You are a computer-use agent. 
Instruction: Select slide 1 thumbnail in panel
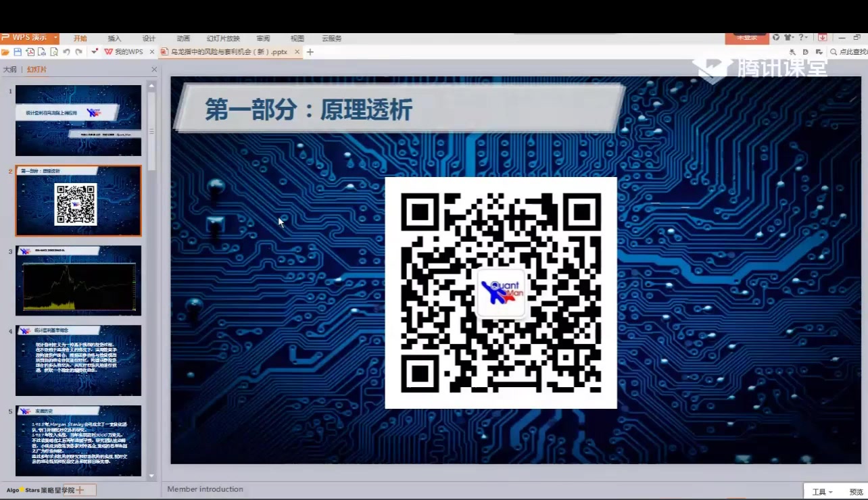[78, 120]
